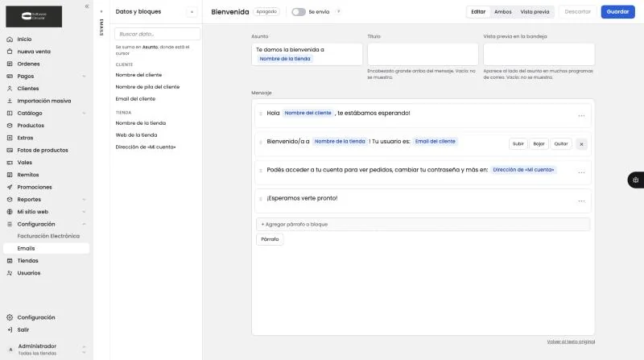Select the Emails submenu item

tap(47, 249)
